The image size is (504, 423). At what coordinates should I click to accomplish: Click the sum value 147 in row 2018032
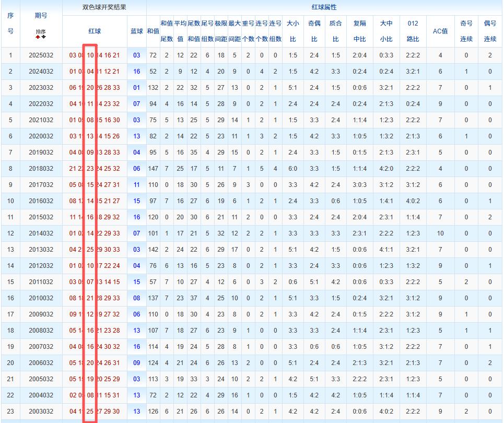tap(153, 169)
